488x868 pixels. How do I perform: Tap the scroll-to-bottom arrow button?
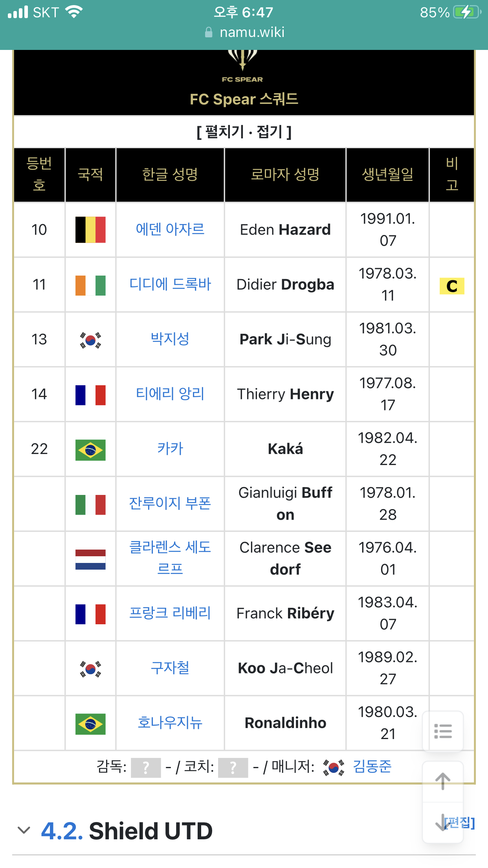click(442, 822)
